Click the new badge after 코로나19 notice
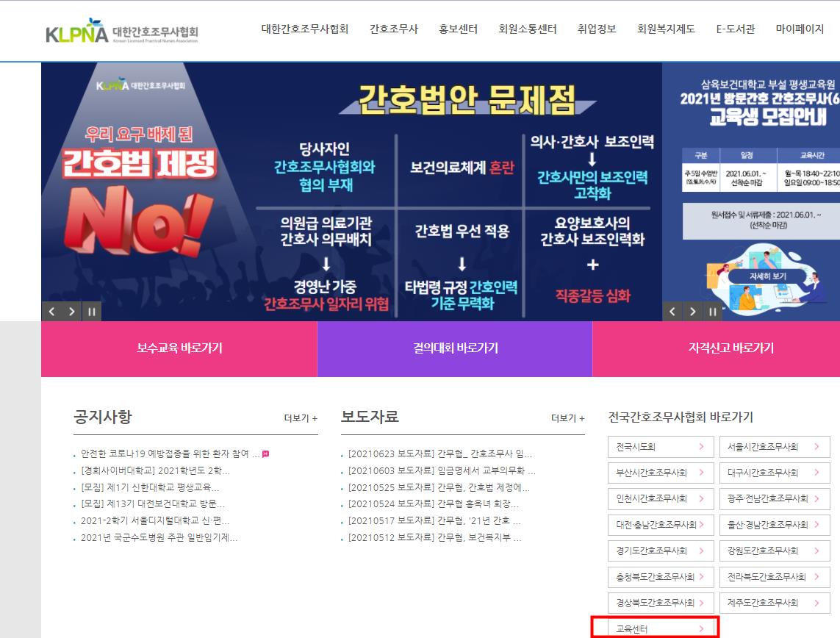 coord(265,454)
